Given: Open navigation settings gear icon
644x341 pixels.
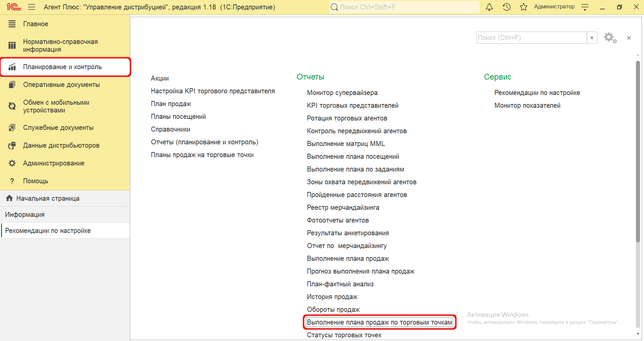Looking at the screenshot, I should tap(610, 38).
